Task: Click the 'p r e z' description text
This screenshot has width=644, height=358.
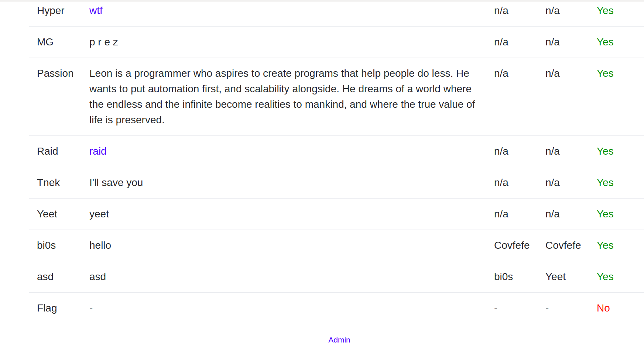Action: (104, 42)
